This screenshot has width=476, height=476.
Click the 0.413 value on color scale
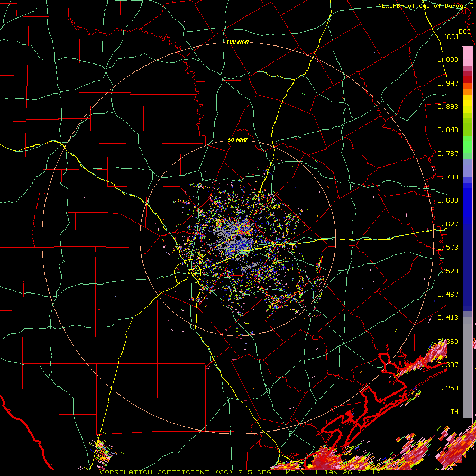448,318
